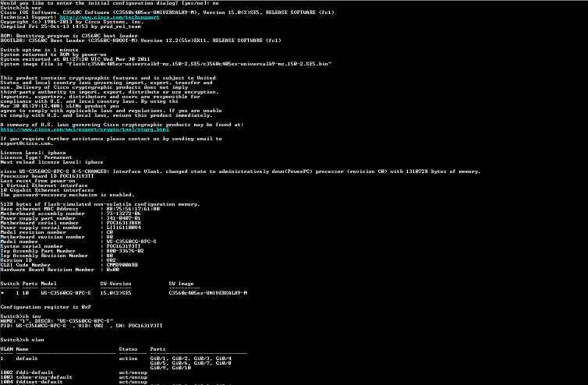This screenshot has width=588, height=385.
Task: Click the 'System returned to ROM' line
Action: (54, 55)
